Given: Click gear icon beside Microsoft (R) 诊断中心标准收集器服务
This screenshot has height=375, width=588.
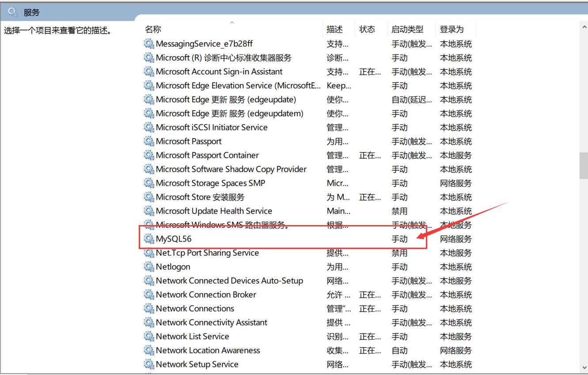Looking at the screenshot, I should 149,57.
